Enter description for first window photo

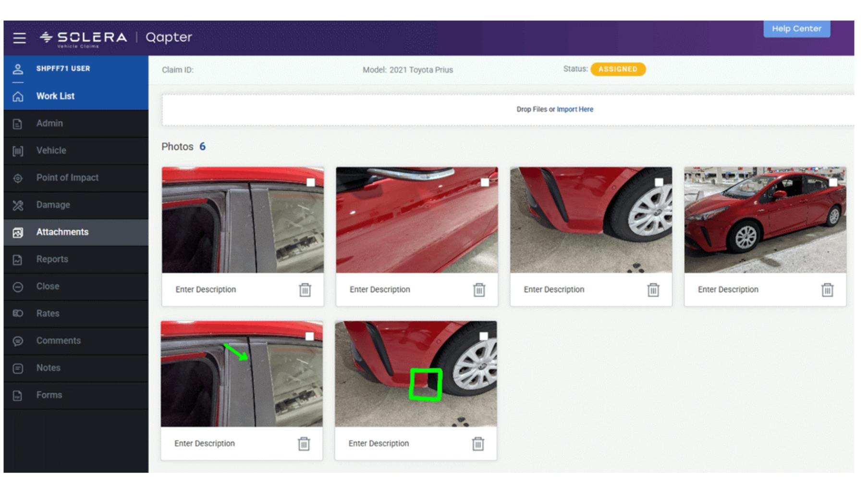point(206,289)
